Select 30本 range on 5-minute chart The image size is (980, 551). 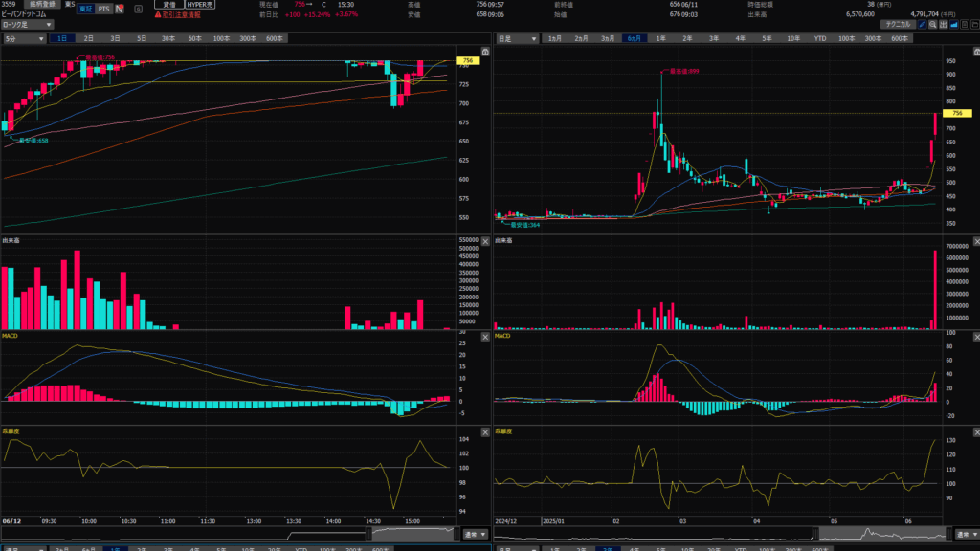pyautogui.click(x=168, y=38)
